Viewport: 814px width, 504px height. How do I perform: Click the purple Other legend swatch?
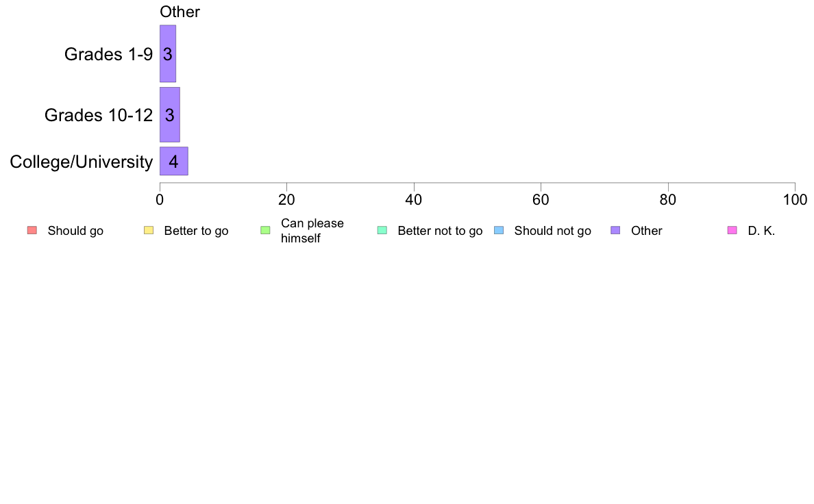tap(615, 231)
